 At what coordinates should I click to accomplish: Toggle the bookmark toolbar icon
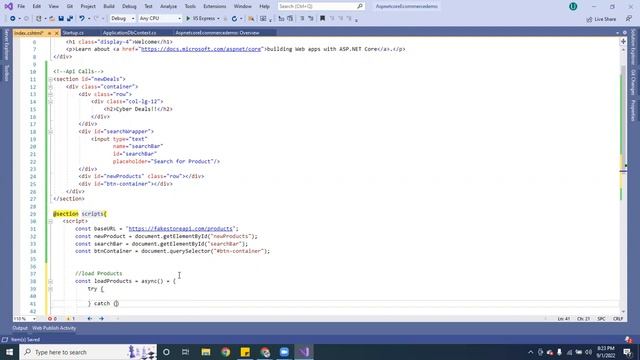tap(322, 19)
